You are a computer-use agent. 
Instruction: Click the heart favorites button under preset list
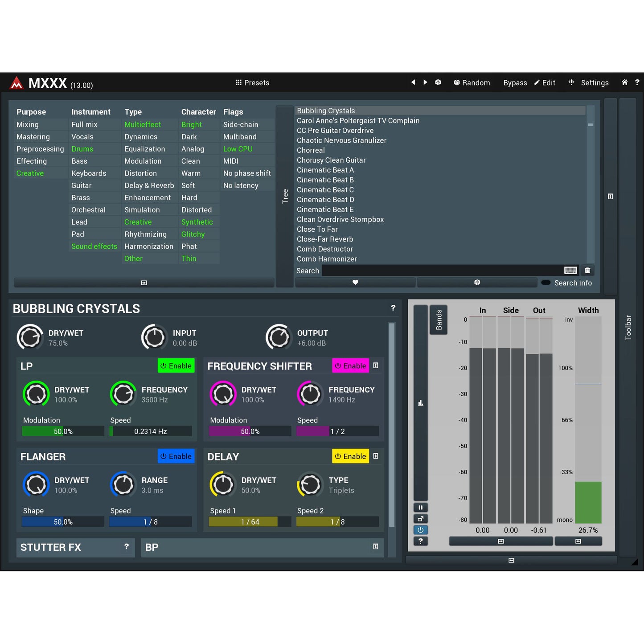pyautogui.click(x=355, y=283)
